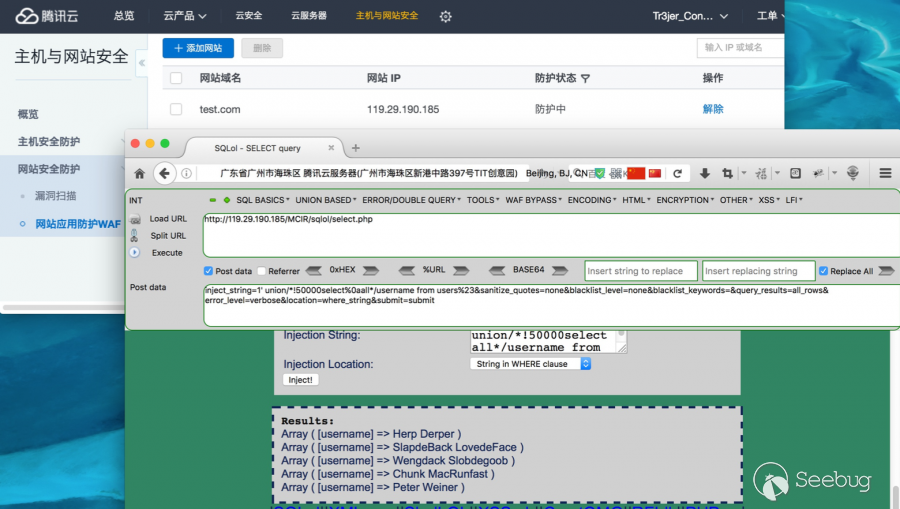Toggle the Replace All checkbox
The width and height of the screenshot is (900, 509).
tap(824, 271)
